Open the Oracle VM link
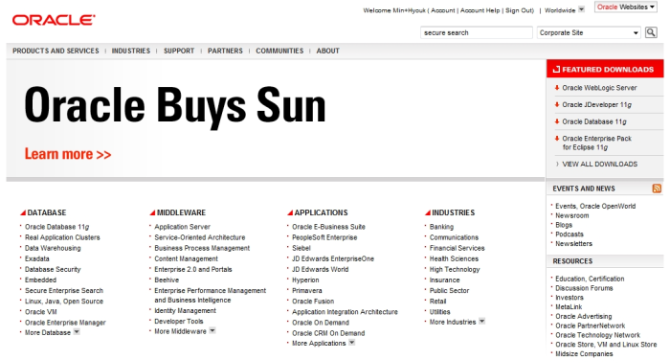Viewport: 665px width, 363px height. click(41, 312)
